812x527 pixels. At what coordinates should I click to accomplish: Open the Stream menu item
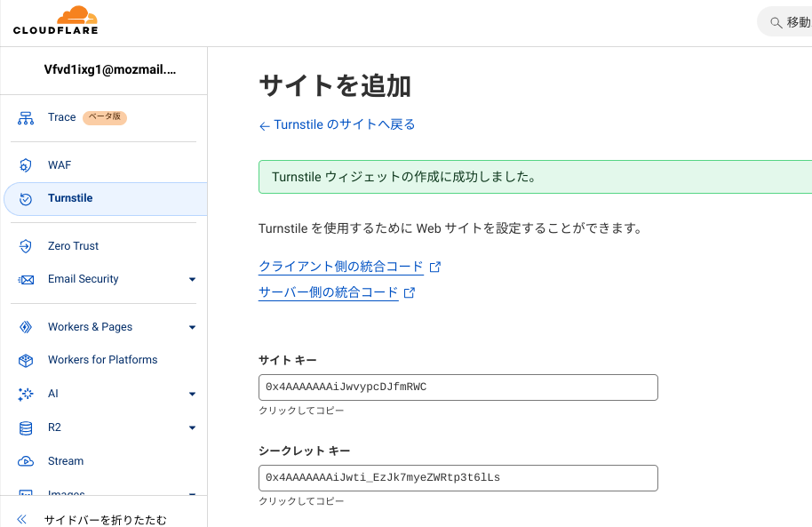[x=66, y=461]
